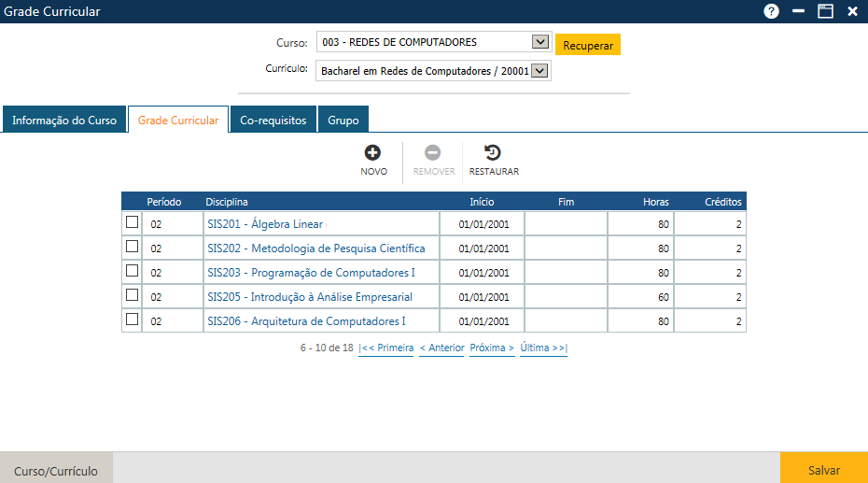Viewport: 868px width, 483px height.
Task: Open the help question mark icon
Action: click(771, 11)
